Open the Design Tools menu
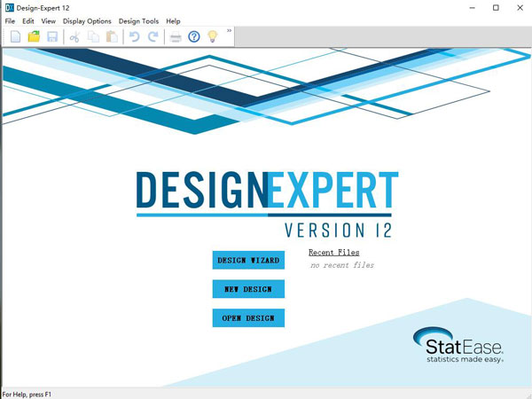This screenshot has height=399, width=532. click(x=138, y=20)
